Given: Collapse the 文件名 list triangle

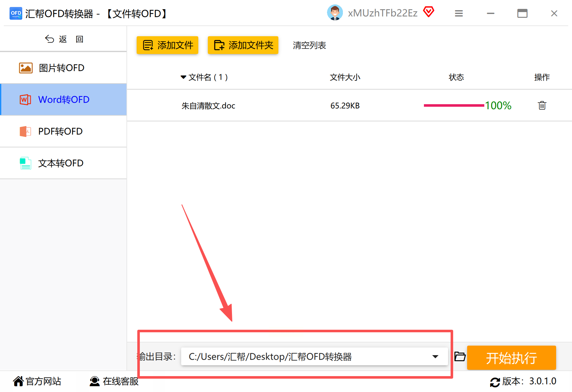Looking at the screenshot, I should 183,77.
